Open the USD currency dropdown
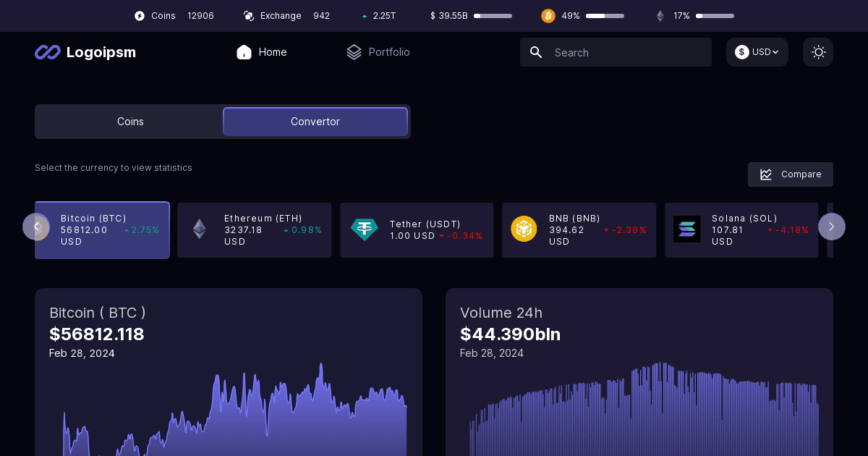This screenshot has width=868, height=456. (x=757, y=52)
